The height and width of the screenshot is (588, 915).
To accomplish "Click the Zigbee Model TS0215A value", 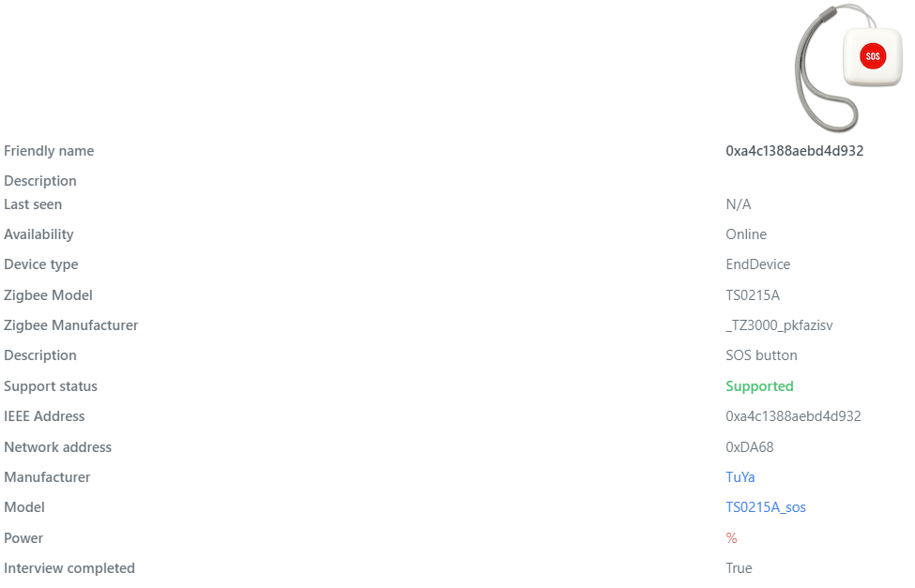I will coord(751,294).
